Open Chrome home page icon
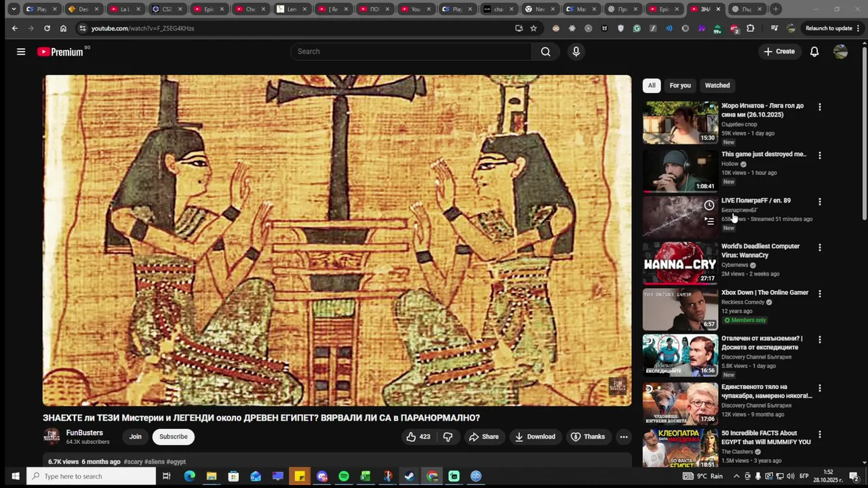Image resolution: width=868 pixels, height=488 pixels. (63, 28)
